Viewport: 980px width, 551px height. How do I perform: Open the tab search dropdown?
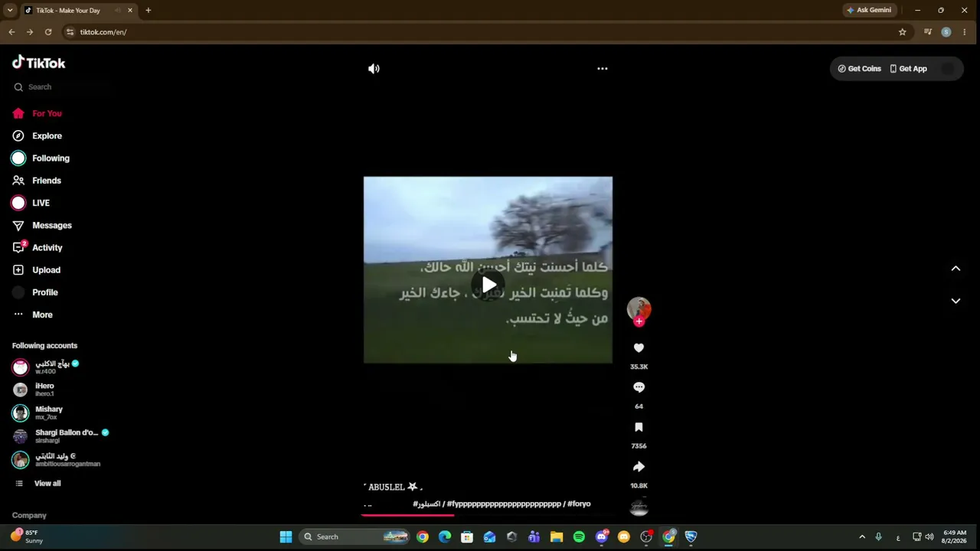pos(9,11)
